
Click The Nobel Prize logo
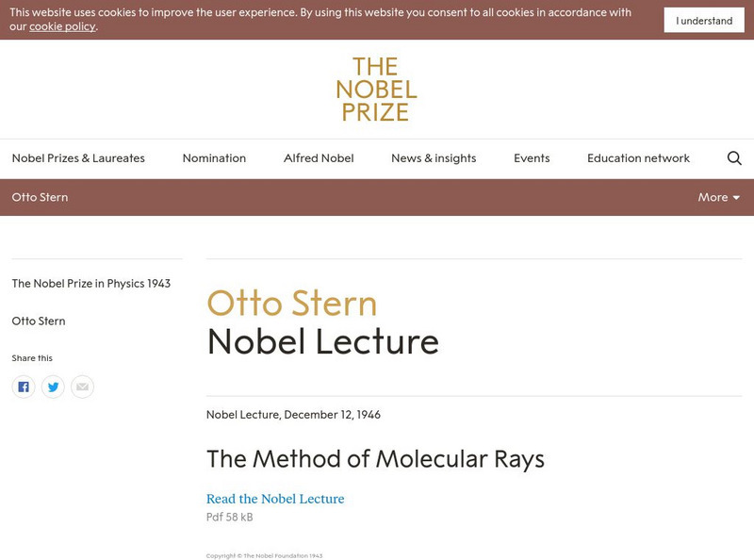[x=376, y=90]
